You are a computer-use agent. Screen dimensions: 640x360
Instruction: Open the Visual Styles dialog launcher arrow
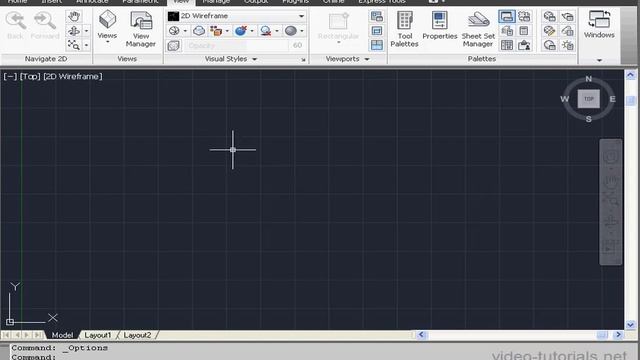303,60
